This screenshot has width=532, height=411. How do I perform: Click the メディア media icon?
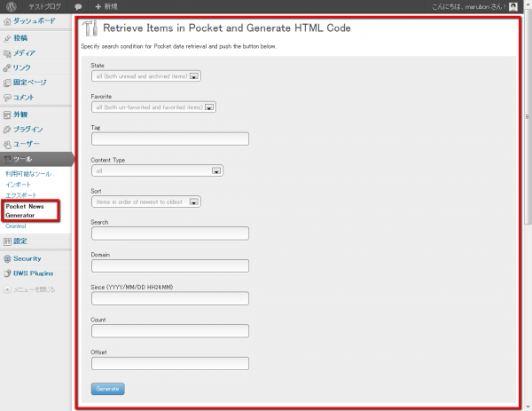click(7, 53)
